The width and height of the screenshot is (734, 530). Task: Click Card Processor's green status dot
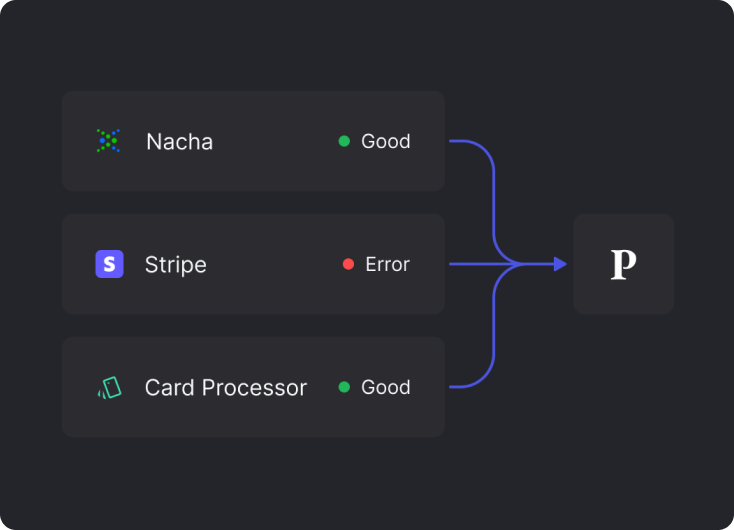click(344, 387)
